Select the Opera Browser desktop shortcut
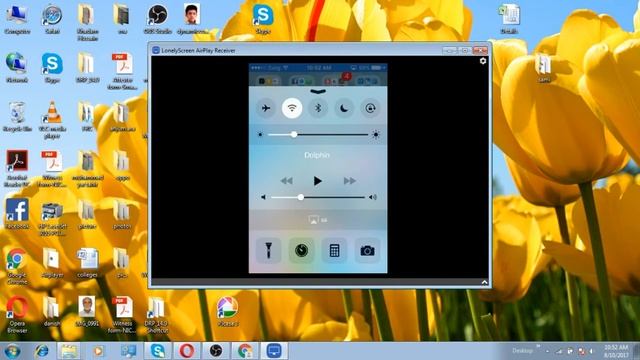This screenshot has width=640, height=360. [17, 315]
